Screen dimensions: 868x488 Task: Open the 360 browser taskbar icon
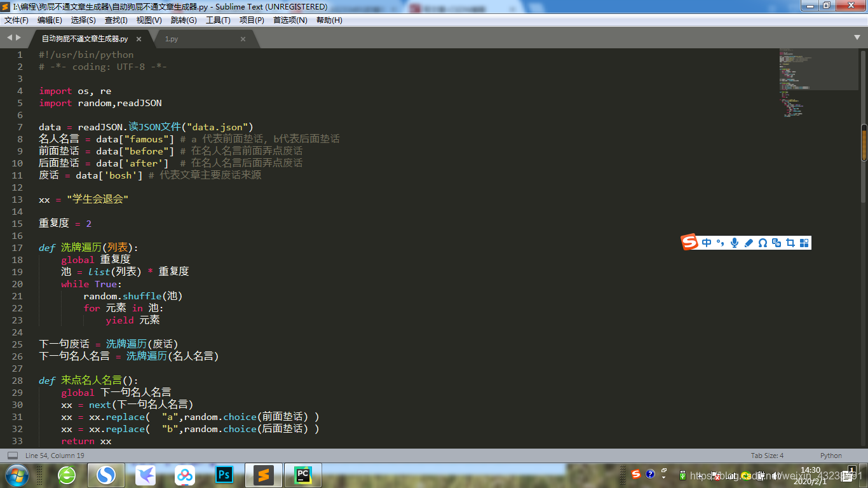[x=67, y=475]
